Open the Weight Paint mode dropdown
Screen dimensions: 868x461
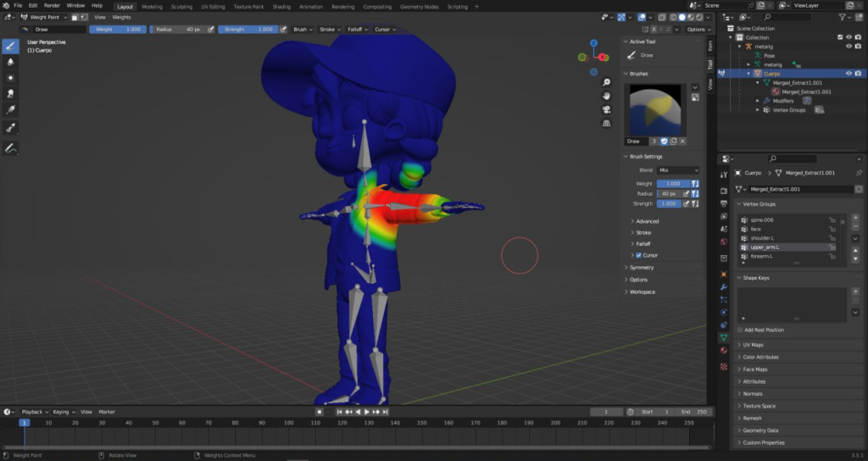pos(46,17)
